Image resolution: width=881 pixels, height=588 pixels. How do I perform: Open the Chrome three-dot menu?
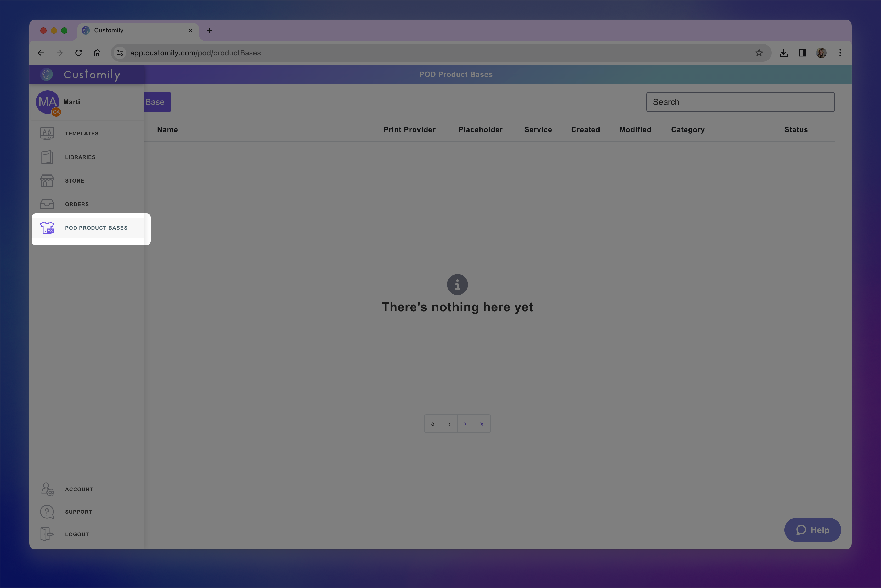(840, 53)
